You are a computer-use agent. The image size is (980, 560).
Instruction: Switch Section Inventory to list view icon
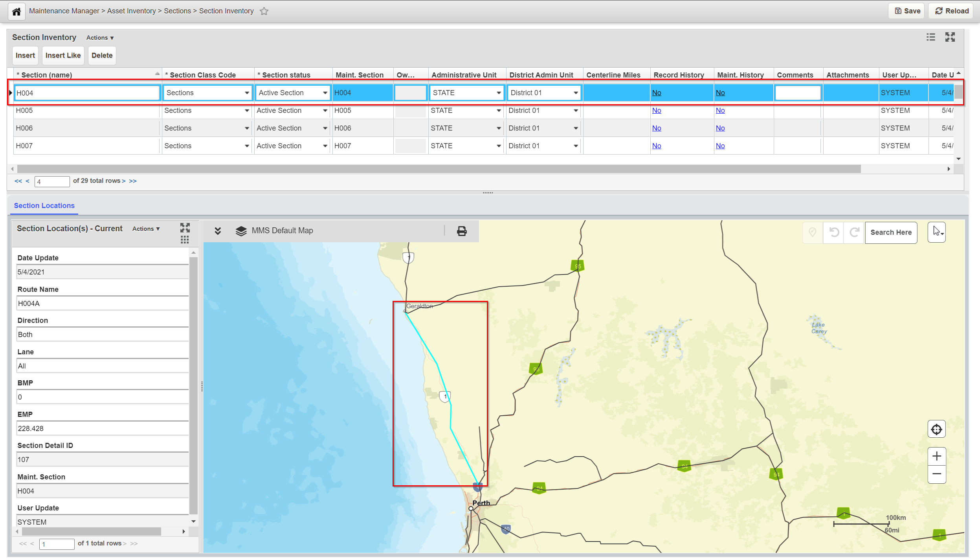(930, 37)
